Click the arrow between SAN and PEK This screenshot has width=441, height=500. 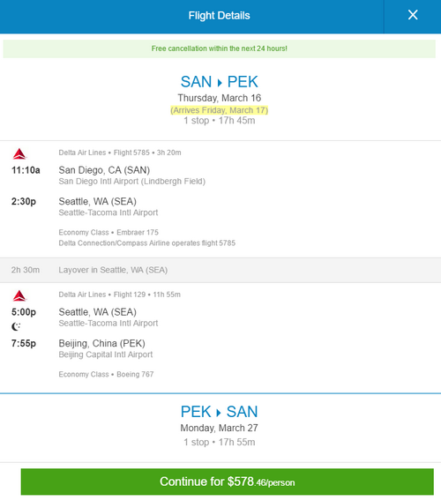click(219, 82)
